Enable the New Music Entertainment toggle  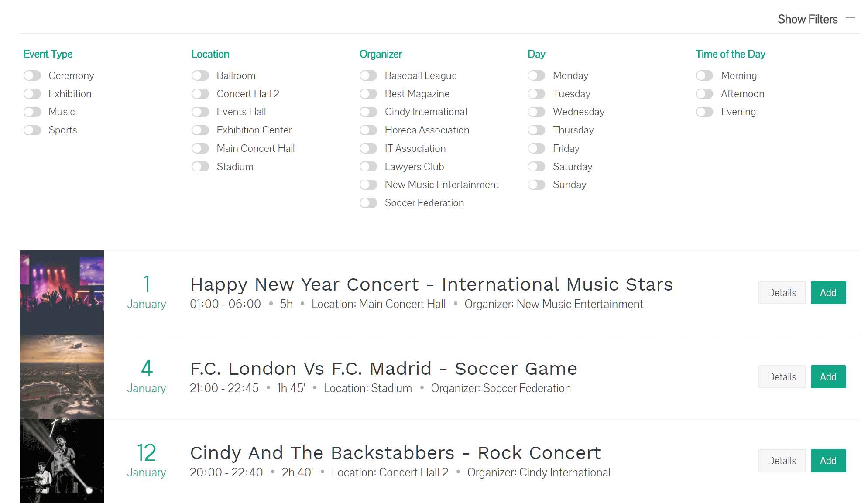point(368,185)
